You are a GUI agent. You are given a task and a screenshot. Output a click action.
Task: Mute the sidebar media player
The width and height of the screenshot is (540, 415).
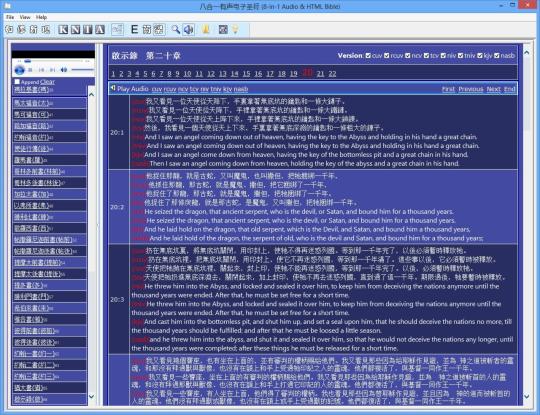click(64, 70)
